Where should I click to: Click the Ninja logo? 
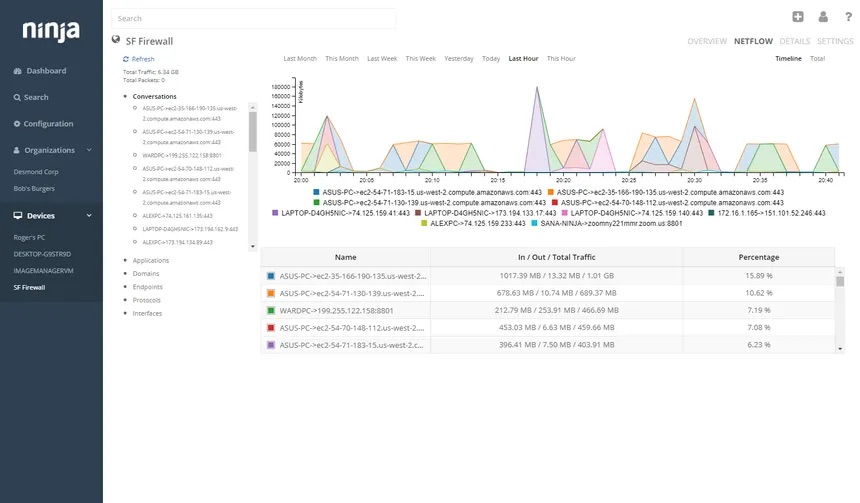coord(51,31)
